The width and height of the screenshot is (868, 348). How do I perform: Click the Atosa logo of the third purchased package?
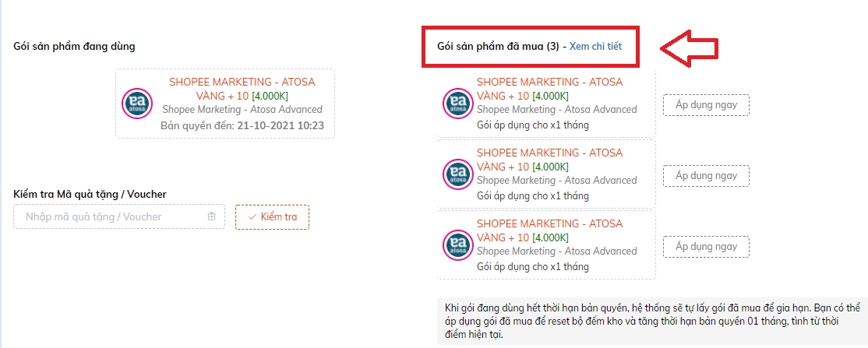(456, 245)
